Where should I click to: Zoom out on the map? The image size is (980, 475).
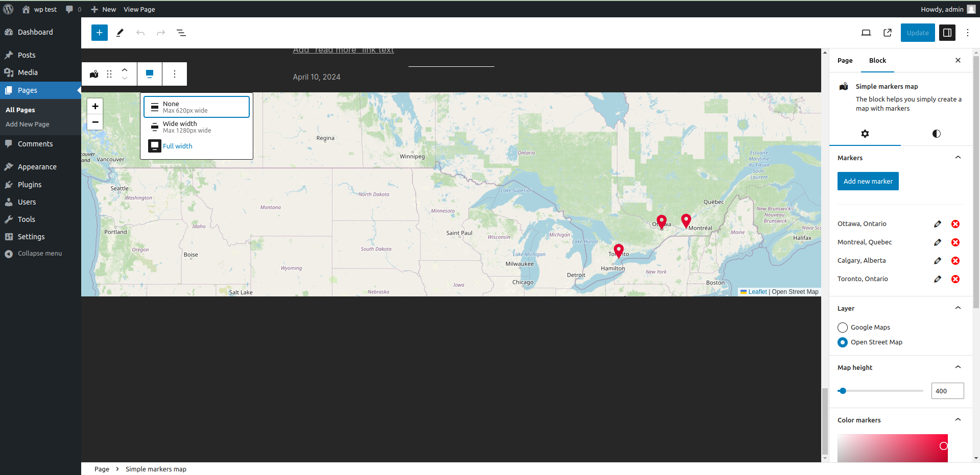pyautogui.click(x=95, y=122)
